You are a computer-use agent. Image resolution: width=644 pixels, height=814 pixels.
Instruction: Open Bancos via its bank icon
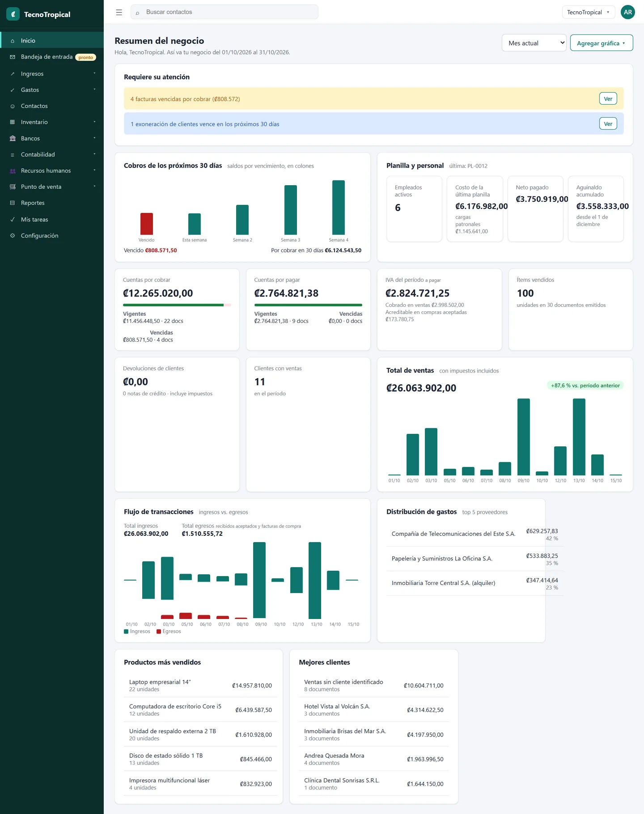click(13, 139)
